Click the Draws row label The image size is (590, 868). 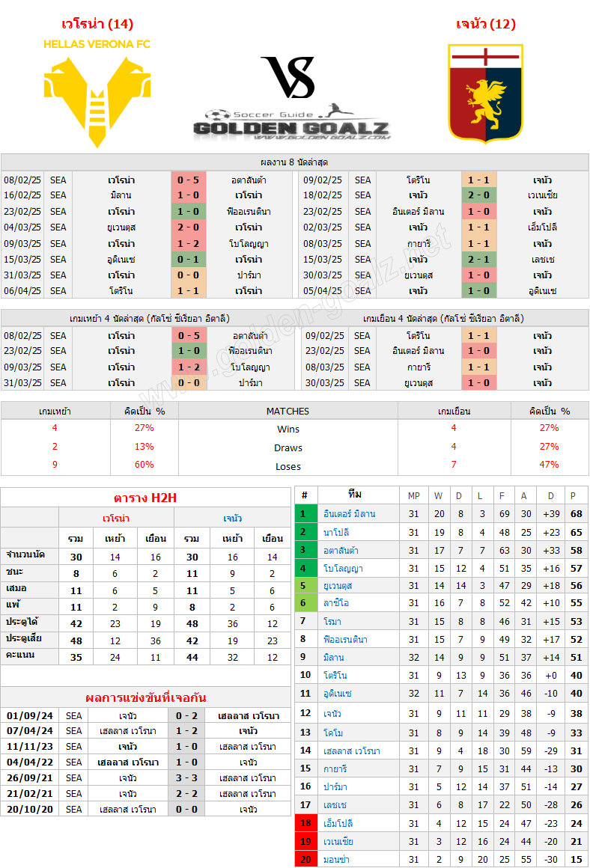(288, 447)
